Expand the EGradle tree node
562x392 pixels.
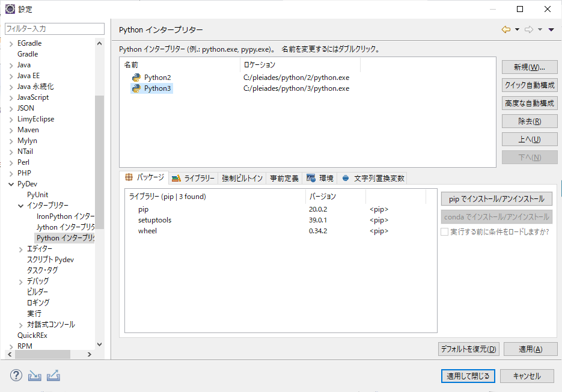click(11, 44)
